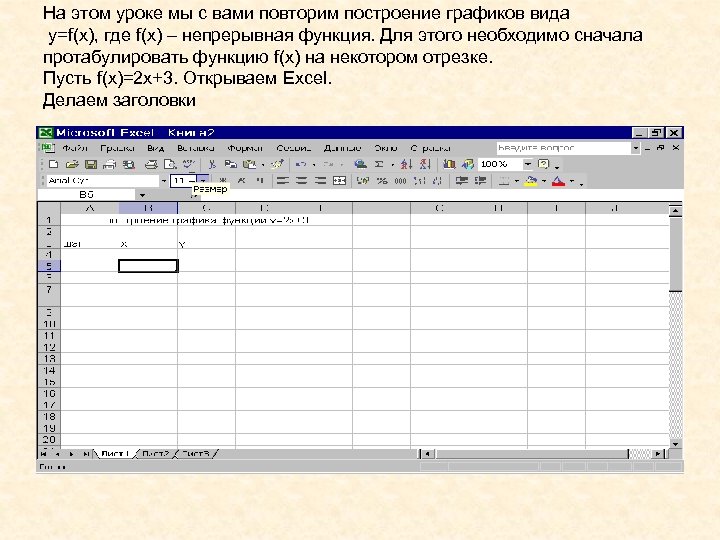Image resolution: width=720 pixels, height=540 pixels.
Task: Open the Данные menu
Action: coord(342,148)
